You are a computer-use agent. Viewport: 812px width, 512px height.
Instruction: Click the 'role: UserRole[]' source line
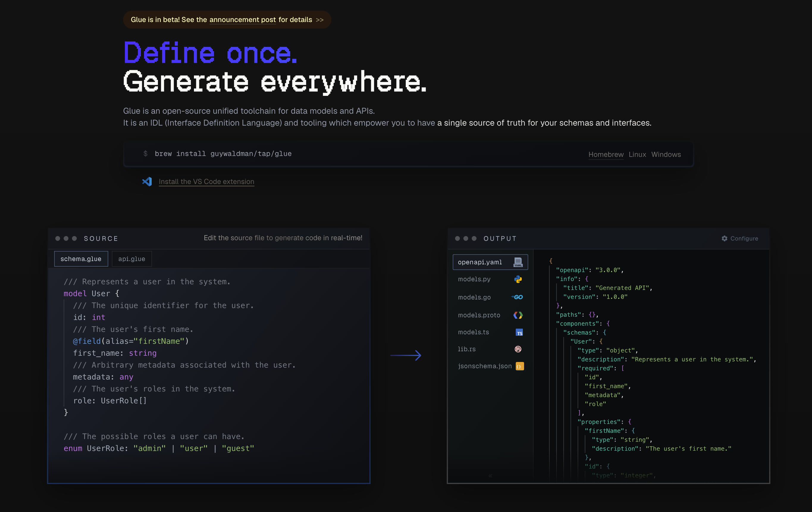click(110, 401)
